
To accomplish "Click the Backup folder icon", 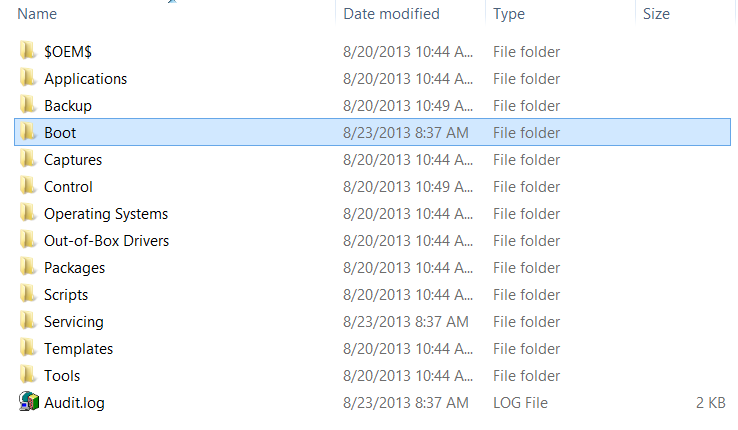I will tap(28, 105).
